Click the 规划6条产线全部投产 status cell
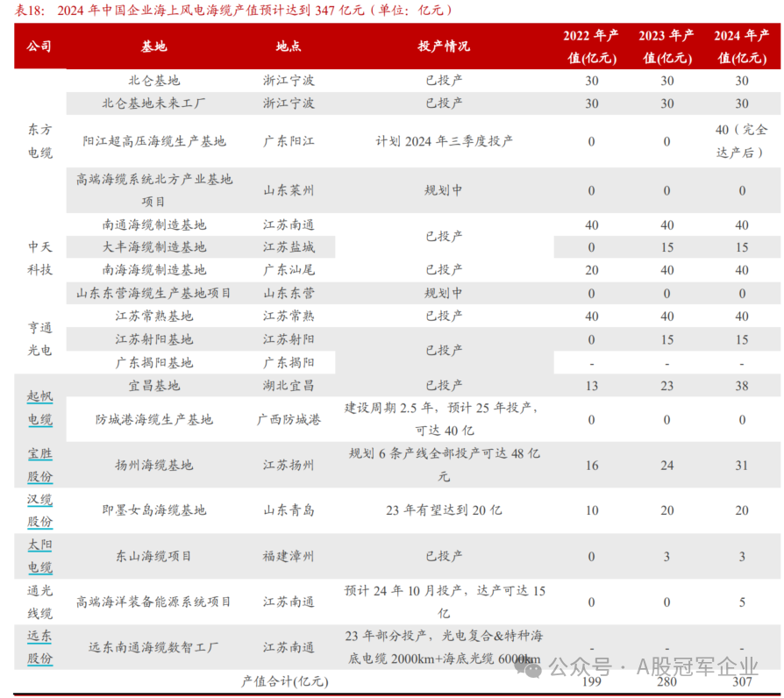 [444, 465]
